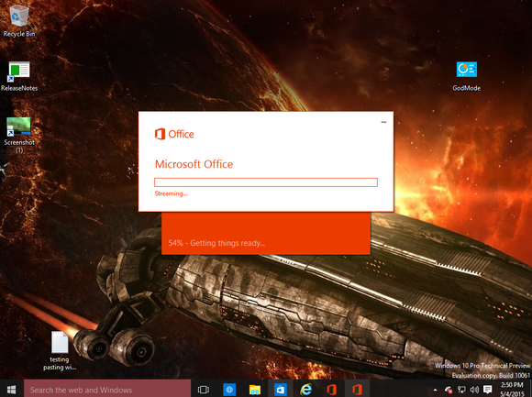Minimize the Office installer window

pos(383,122)
